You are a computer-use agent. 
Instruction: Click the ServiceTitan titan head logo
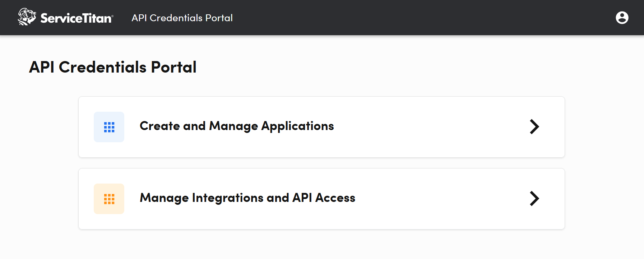coord(27,17)
